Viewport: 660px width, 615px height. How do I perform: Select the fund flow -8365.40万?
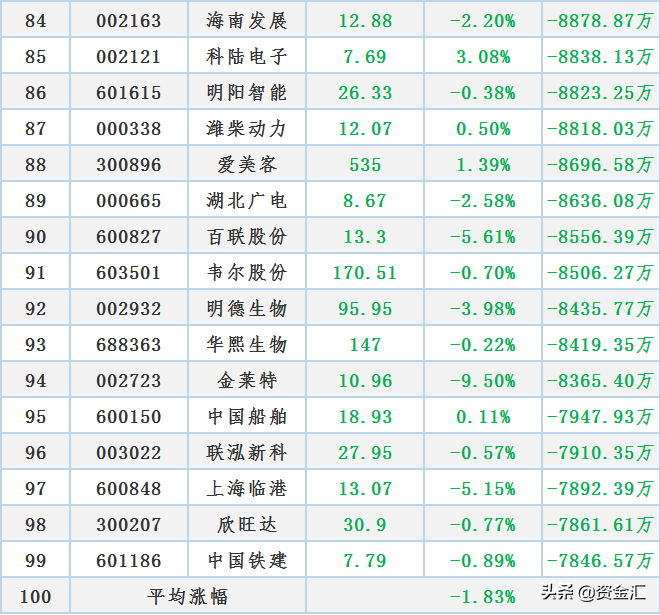pos(600,381)
